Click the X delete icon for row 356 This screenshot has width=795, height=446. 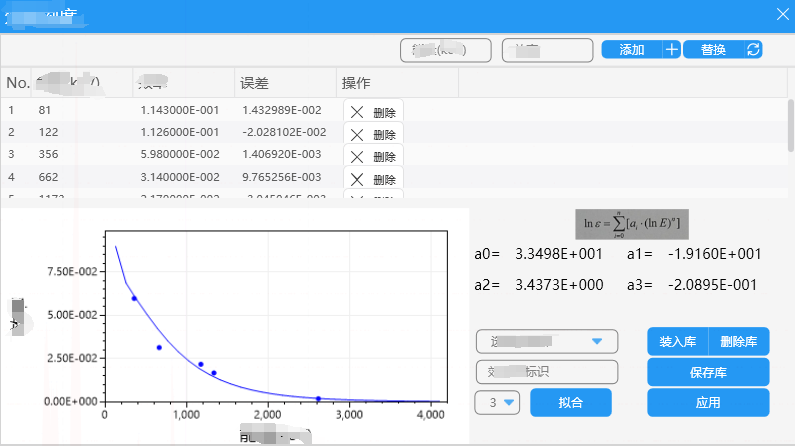pos(357,157)
